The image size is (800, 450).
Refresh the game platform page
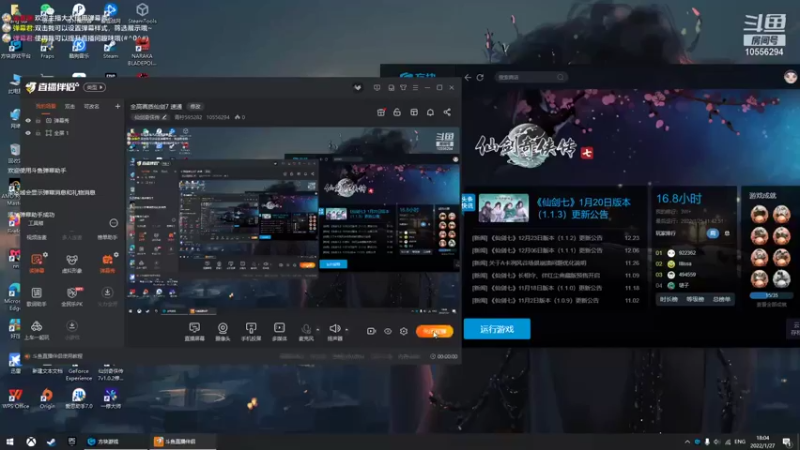click(x=480, y=78)
